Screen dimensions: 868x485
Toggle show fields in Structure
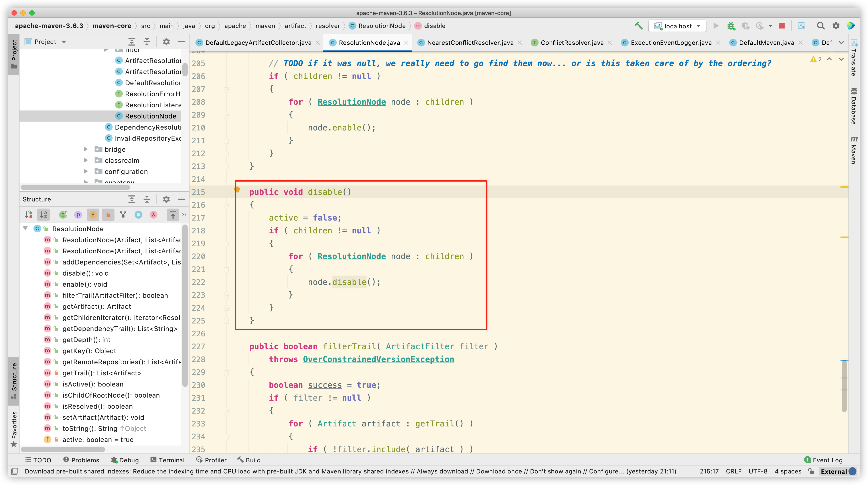tap(93, 215)
